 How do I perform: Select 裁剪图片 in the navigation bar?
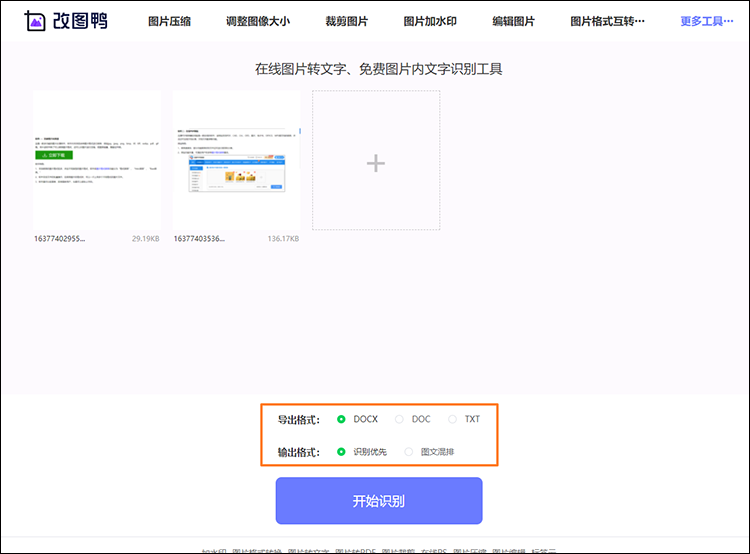coord(345,21)
